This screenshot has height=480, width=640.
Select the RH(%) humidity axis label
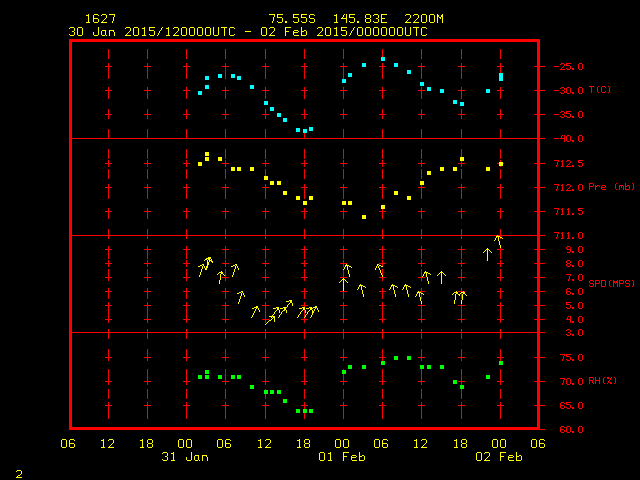click(x=603, y=381)
